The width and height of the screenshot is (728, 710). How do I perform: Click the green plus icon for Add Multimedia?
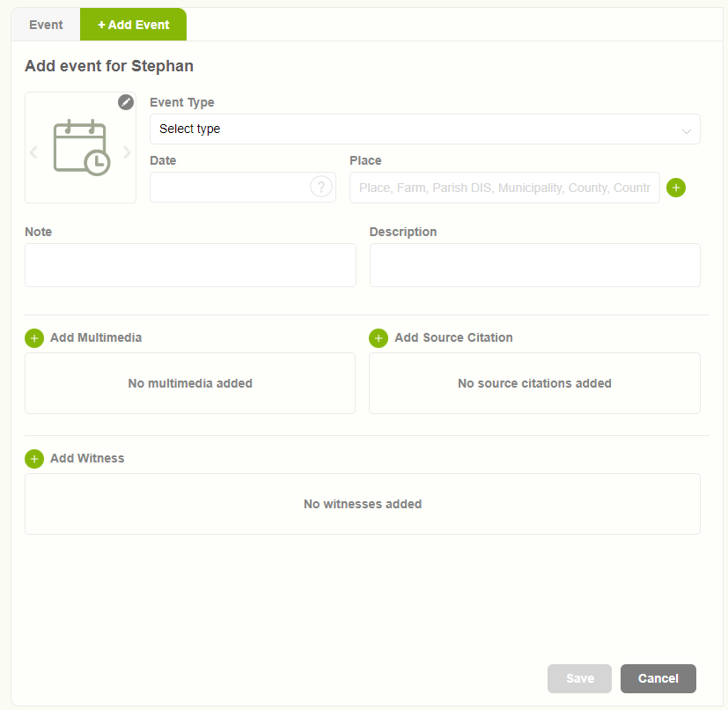(x=34, y=338)
